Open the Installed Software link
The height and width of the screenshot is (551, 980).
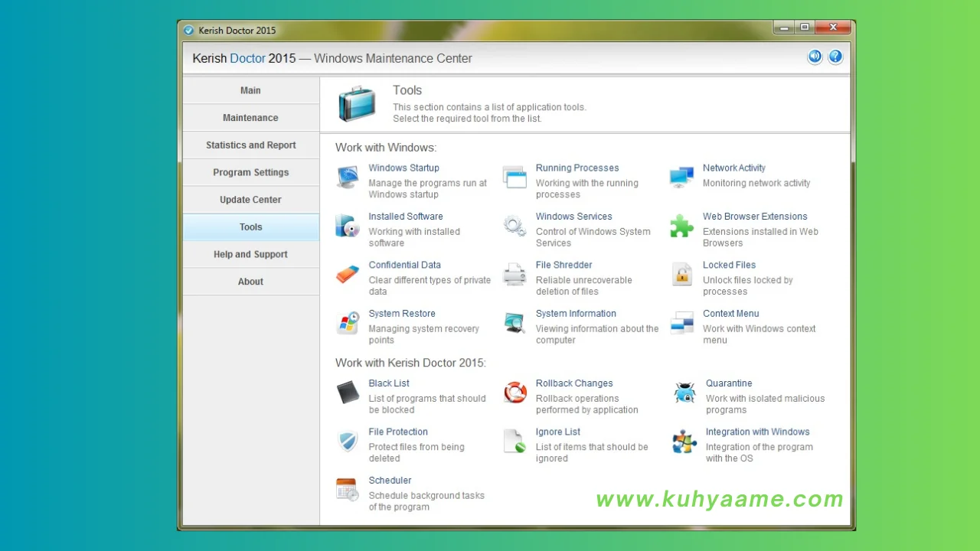(x=406, y=217)
